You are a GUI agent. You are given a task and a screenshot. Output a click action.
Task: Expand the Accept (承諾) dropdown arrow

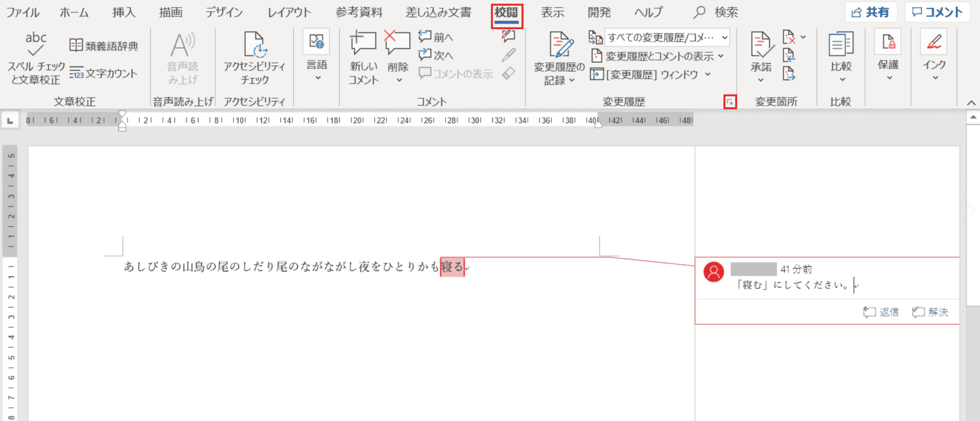click(761, 80)
